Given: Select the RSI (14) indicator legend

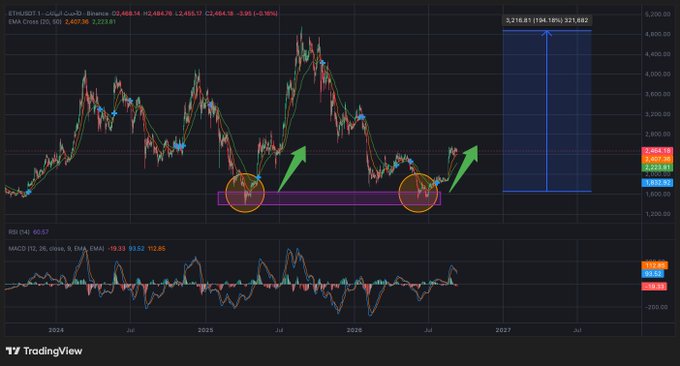Looking at the screenshot, I should [x=19, y=232].
